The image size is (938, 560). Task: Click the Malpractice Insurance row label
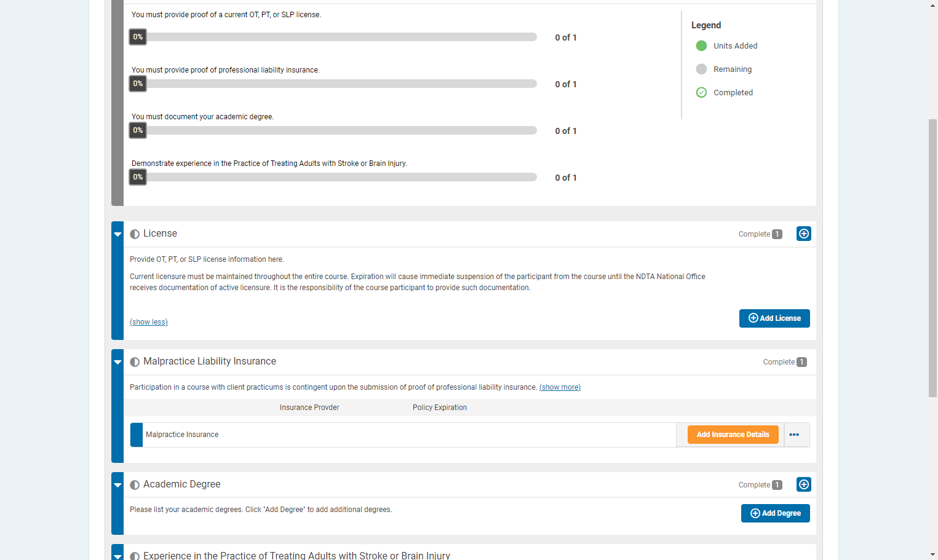point(182,435)
